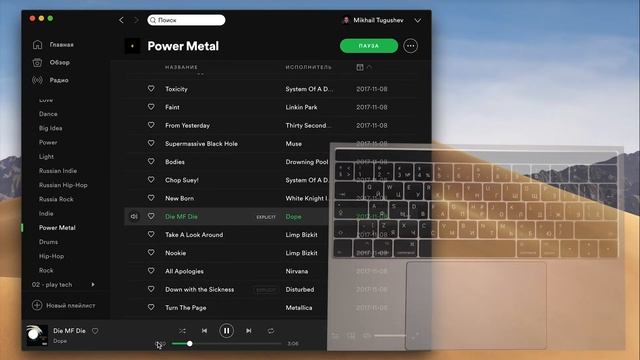The width and height of the screenshot is (640, 360).
Task: Open the artist Muse
Action: [x=293, y=144]
